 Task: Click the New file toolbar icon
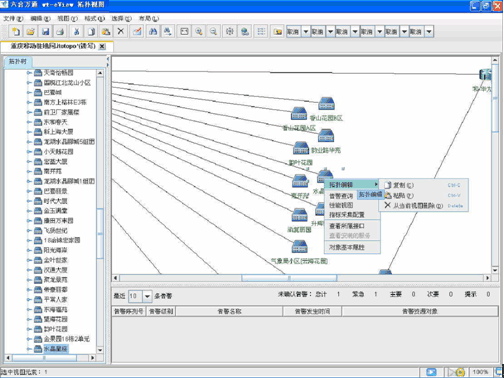(16, 32)
